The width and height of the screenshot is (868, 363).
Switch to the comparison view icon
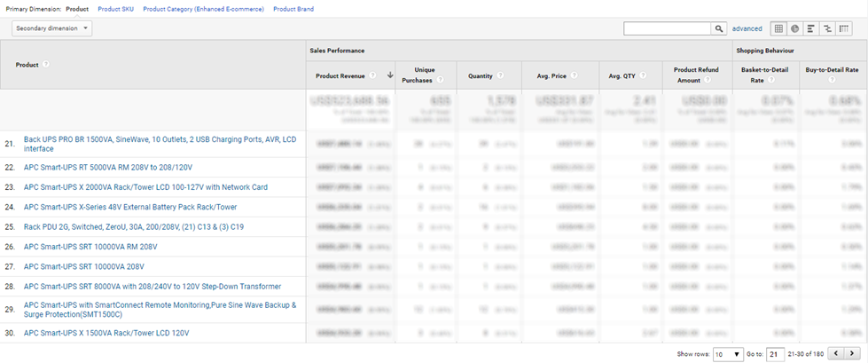827,28
